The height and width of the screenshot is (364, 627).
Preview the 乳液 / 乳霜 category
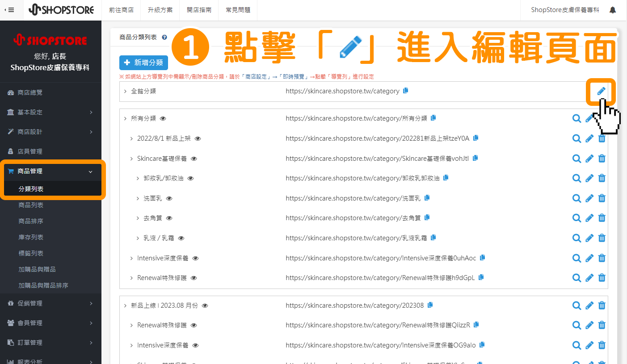577,238
